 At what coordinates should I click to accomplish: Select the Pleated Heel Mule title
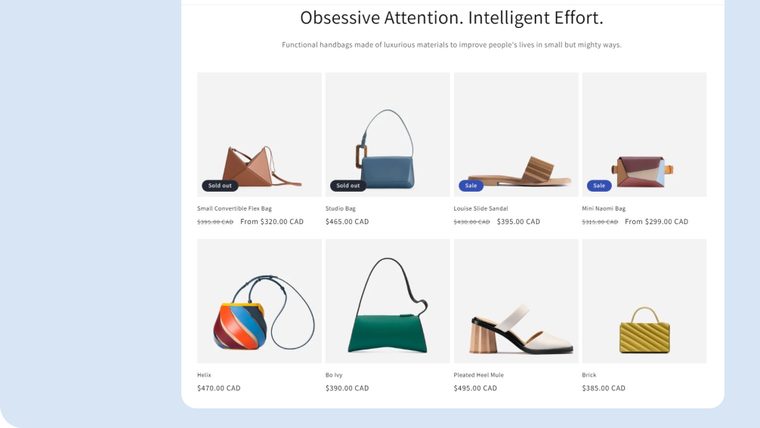(478, 375)
